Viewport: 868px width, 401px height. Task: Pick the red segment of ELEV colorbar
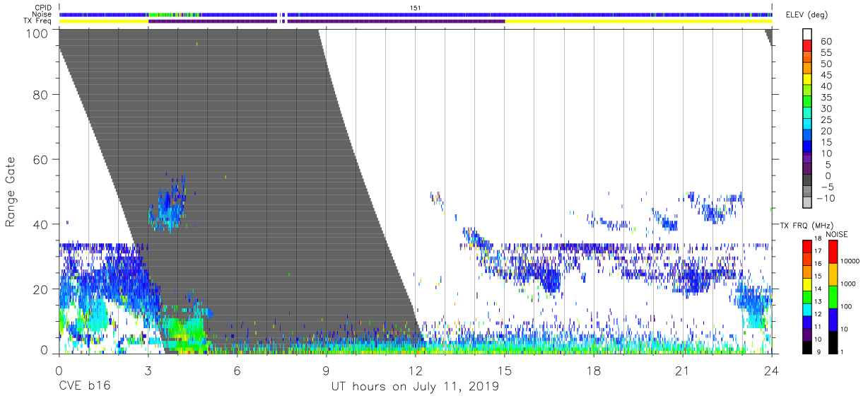[807, 46]
